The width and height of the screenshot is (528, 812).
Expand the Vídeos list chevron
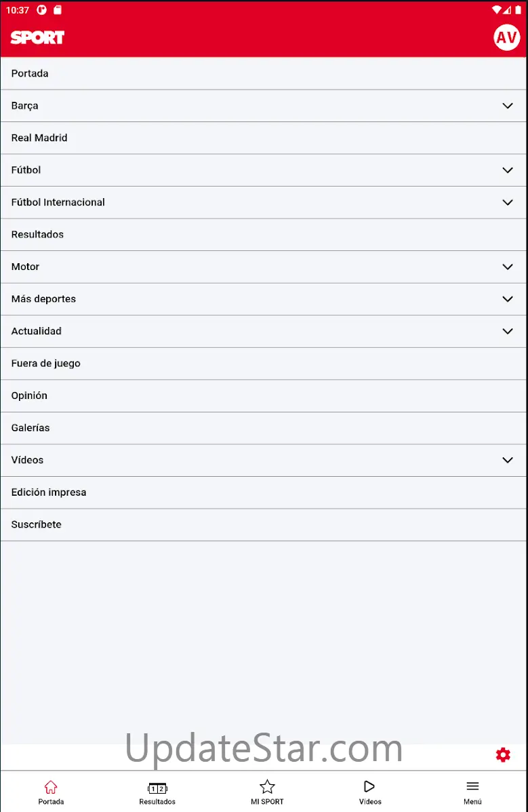coord(508,460)
